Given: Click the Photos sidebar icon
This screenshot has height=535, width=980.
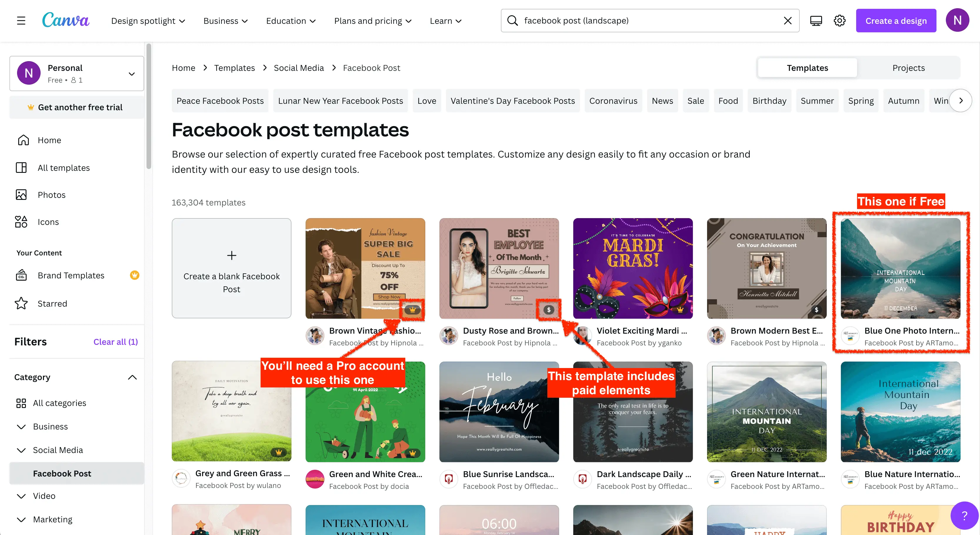Looking at the screenshot, I should (21, 195).
